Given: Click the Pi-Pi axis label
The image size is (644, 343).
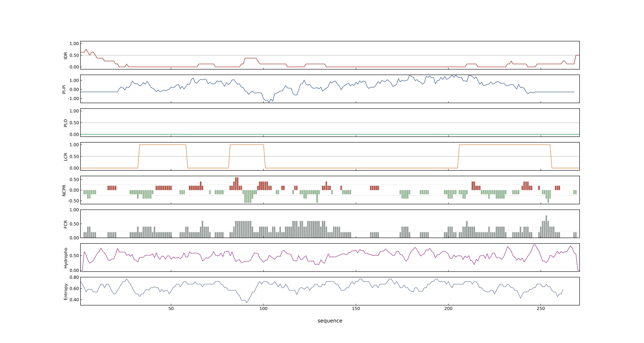Looking at the screenshot, I should (64, 89).
